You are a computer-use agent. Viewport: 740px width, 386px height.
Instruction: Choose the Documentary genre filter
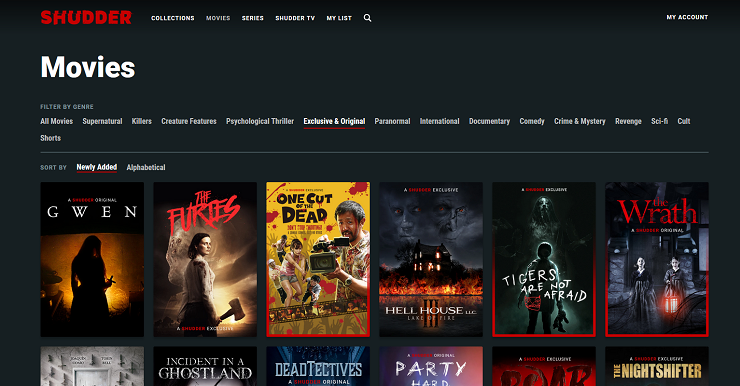tap(489, 121)
